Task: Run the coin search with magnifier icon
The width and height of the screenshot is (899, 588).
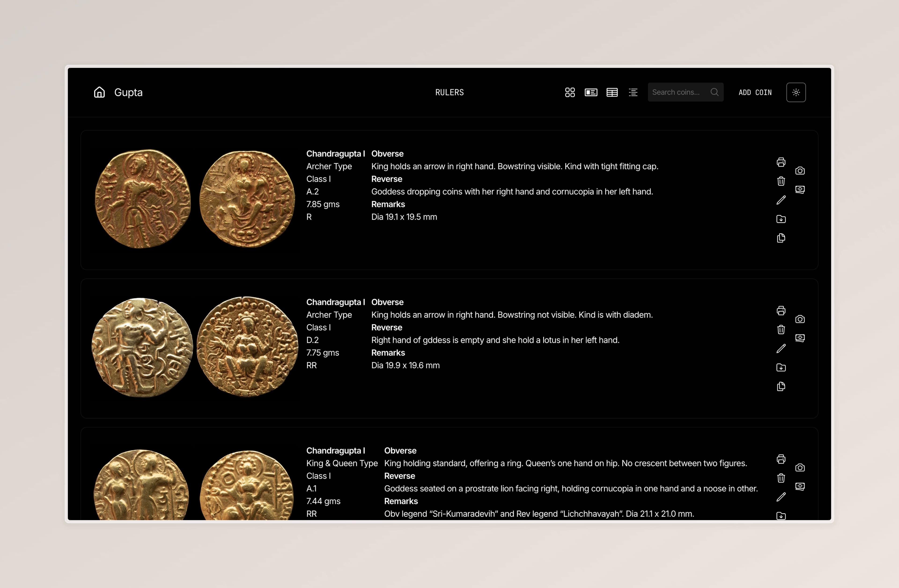Action: (714, 92)
